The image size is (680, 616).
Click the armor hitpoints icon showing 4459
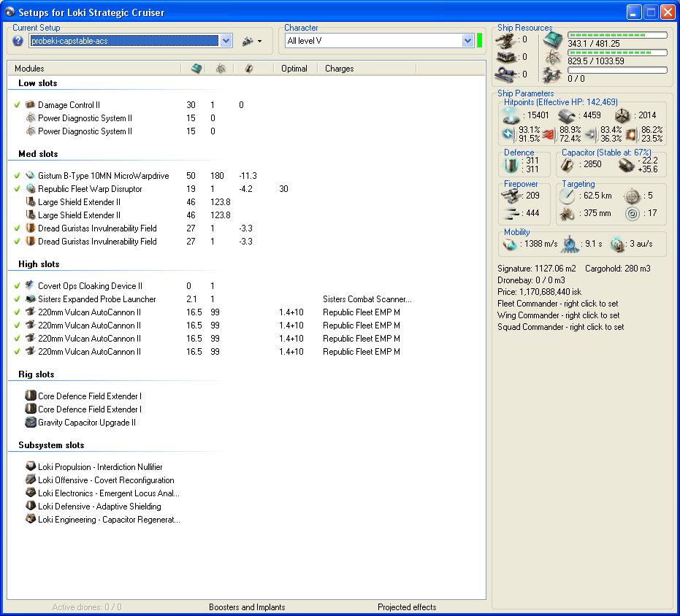coord(567,115)
